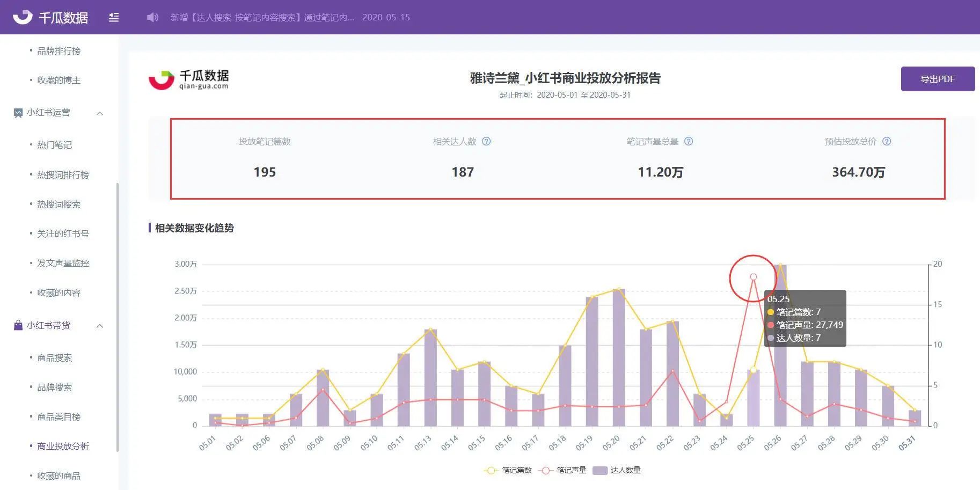This screenshot has height=490, width=980.
Task: Click the 05.01 x-axis label
Action: click(207, 443)
